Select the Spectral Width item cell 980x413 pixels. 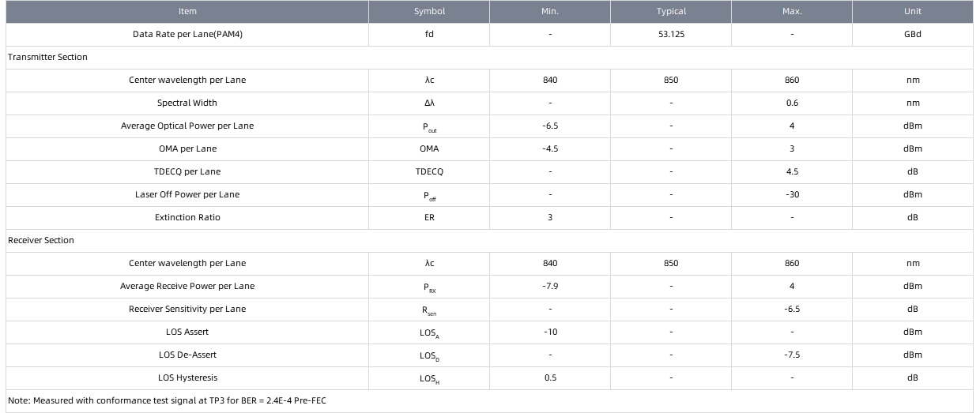(187, 103)
